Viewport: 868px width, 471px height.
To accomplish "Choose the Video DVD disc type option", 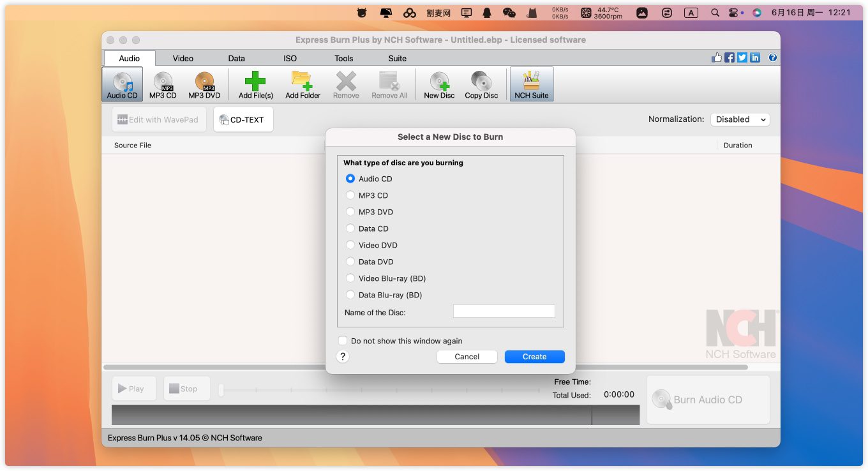I will click(x=350, y=245).
